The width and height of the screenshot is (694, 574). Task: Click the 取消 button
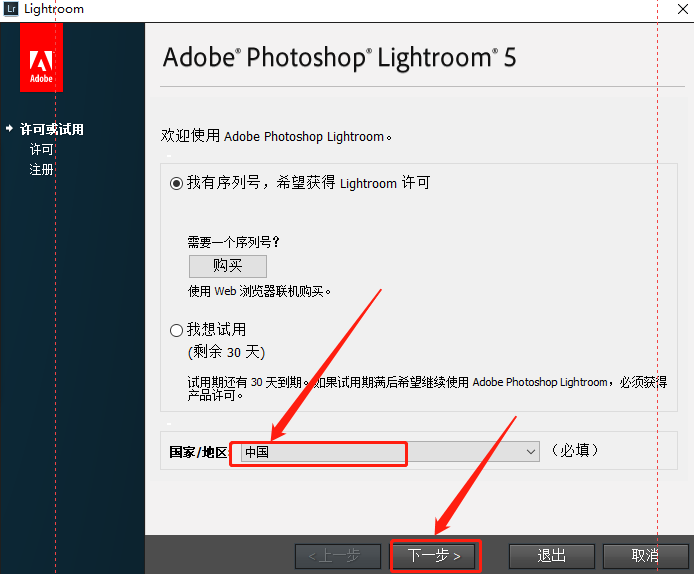(645, 556)
